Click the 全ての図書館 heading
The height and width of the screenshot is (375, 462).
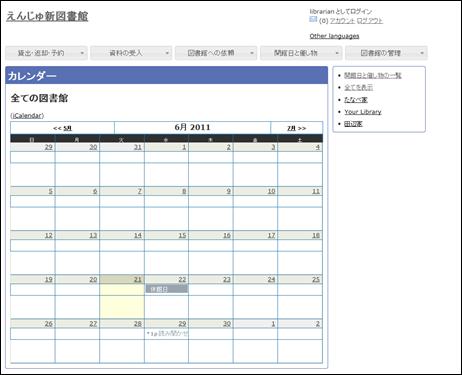[x=39, y=98]
